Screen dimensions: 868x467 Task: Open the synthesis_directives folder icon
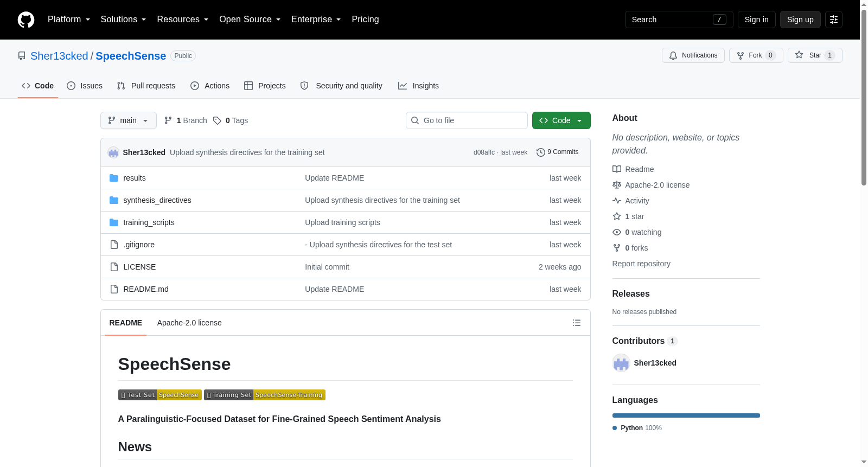tap(114, 200)
